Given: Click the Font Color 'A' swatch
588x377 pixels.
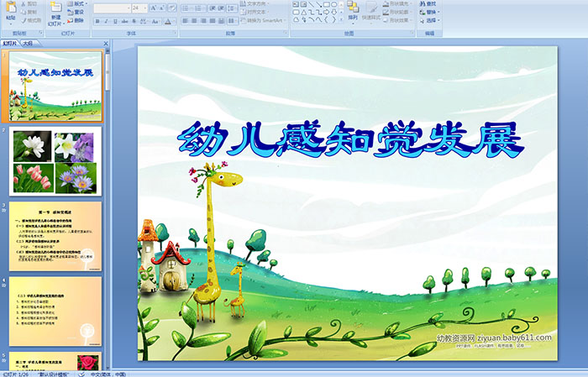Looking at the screenshot, I should point(168,21).
